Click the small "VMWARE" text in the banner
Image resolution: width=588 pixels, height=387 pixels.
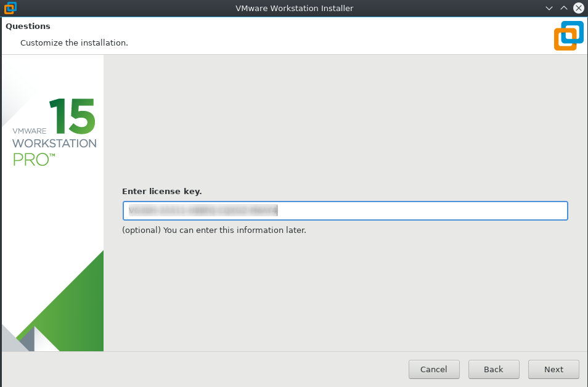29,131
